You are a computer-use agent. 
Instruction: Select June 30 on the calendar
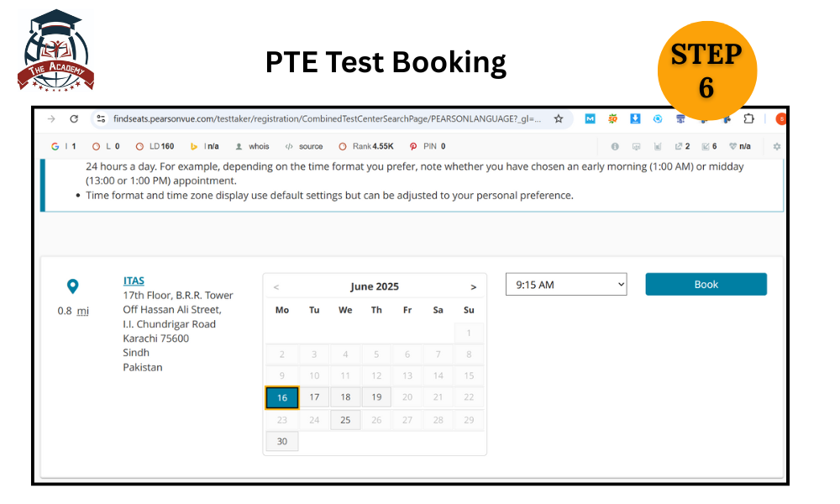click(x=282, y=441)
